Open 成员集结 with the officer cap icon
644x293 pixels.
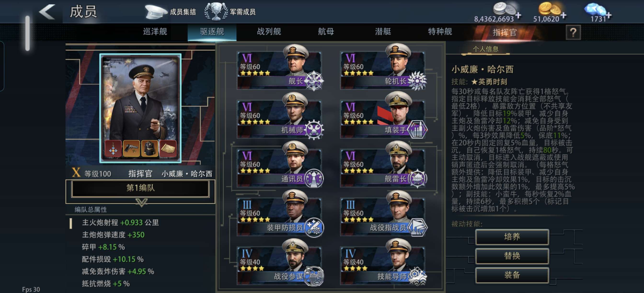(171, 12)
